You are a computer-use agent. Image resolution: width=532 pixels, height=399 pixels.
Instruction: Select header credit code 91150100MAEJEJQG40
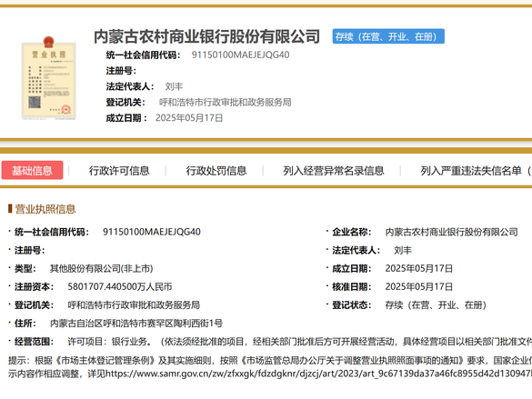[241, 55]
